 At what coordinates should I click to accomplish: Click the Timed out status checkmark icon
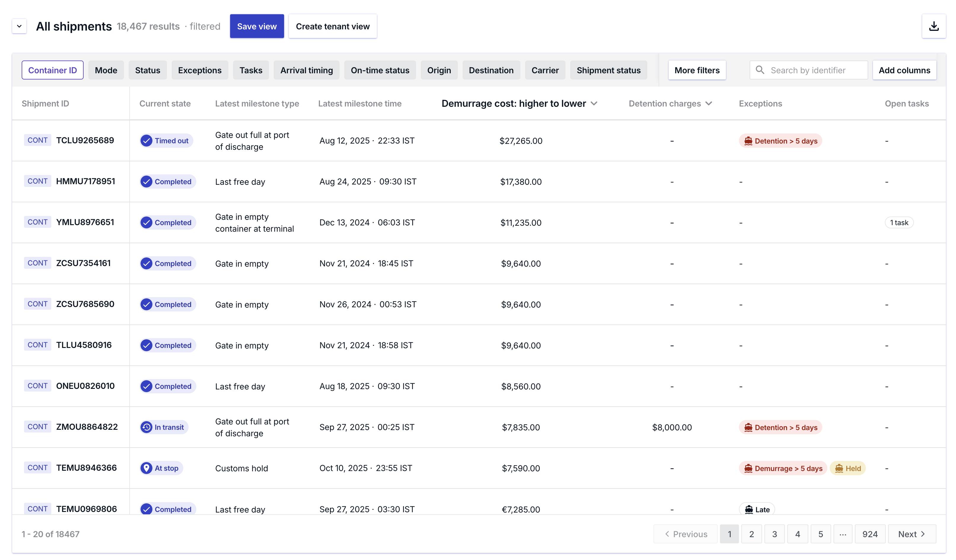pos(146,141)
